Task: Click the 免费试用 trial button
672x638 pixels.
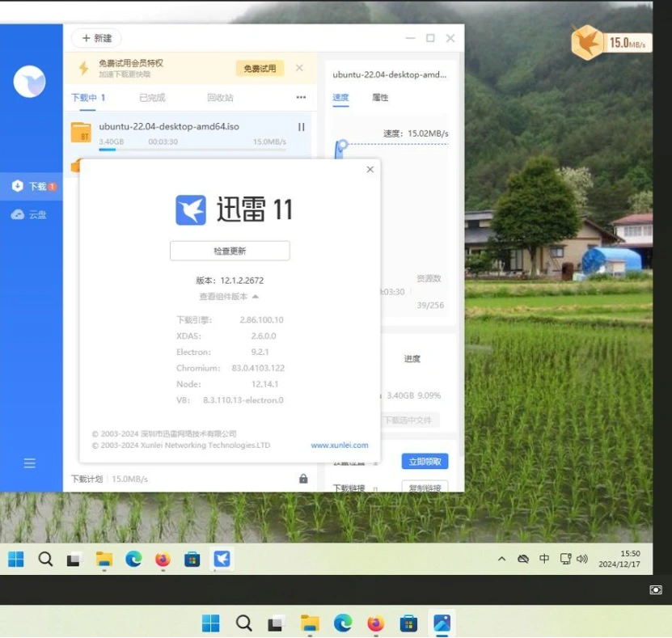Action: (260, 68)
